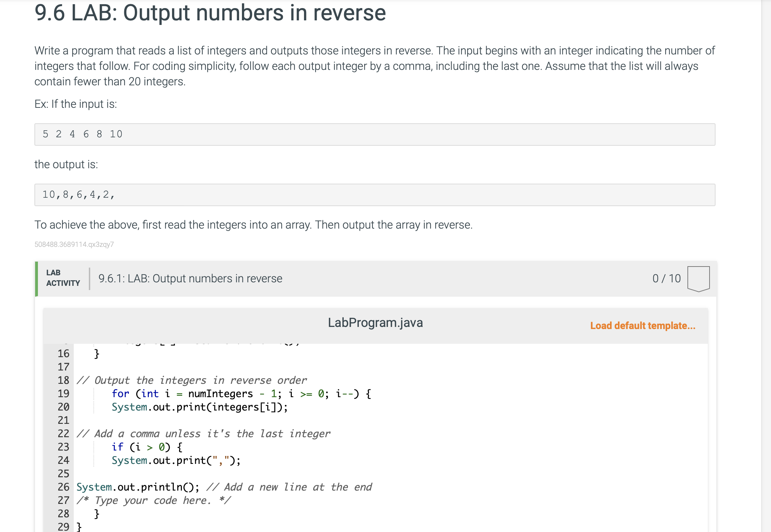Click the comment about reverse order on line 18
This screenshot has width=771, height=532.
[x=191, y=380]
